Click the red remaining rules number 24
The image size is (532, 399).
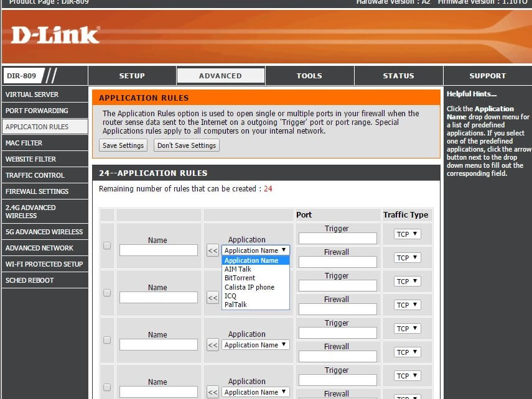click(268, 189)
